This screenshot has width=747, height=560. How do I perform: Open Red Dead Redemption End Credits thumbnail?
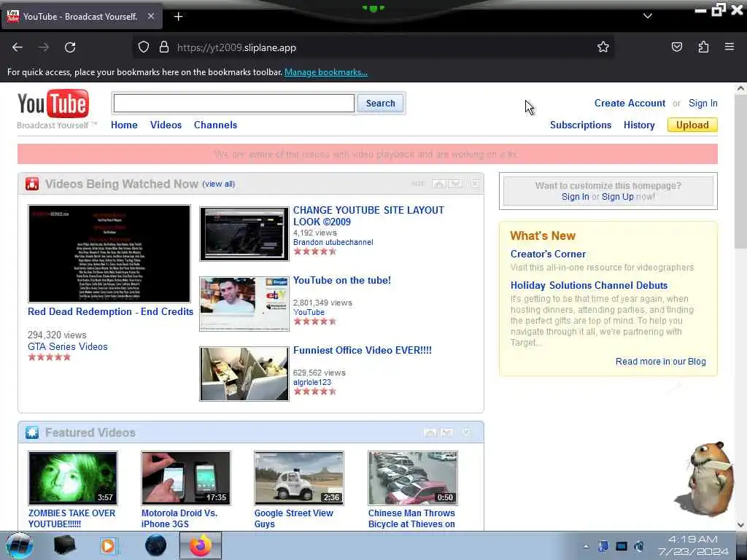pyautogui.click(x=109, y=254)
